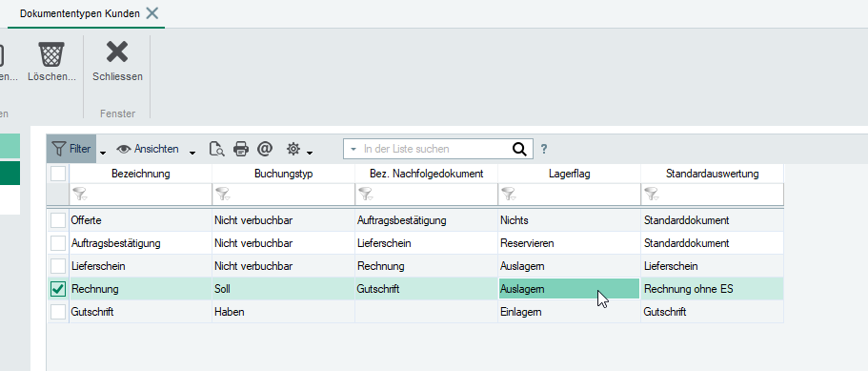
Task: Sort by the Buchungstyp column header
Action: 283,174
